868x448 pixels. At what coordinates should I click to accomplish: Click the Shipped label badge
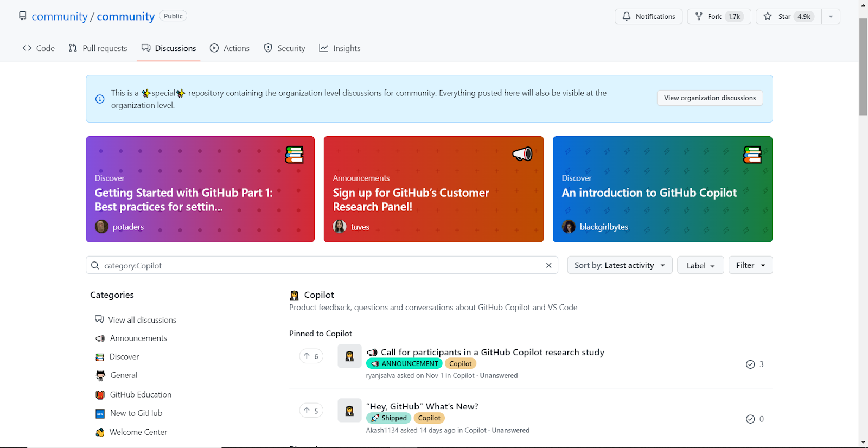388,418
